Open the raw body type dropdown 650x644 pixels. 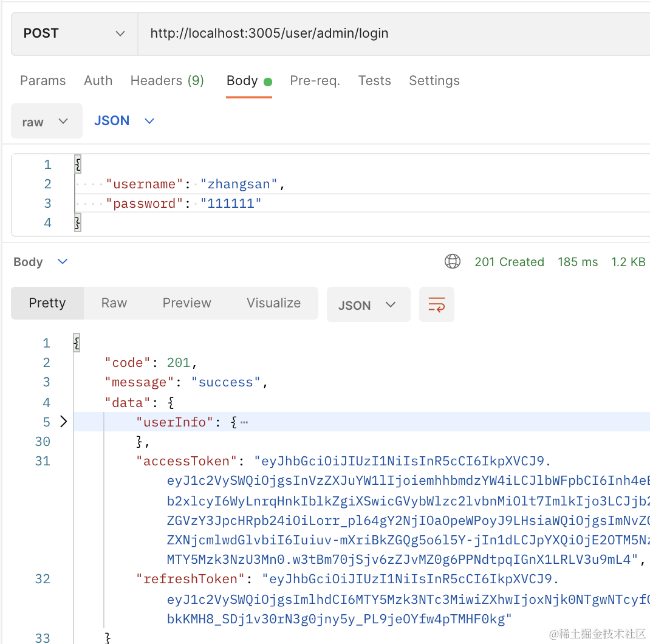pos(46,122)
